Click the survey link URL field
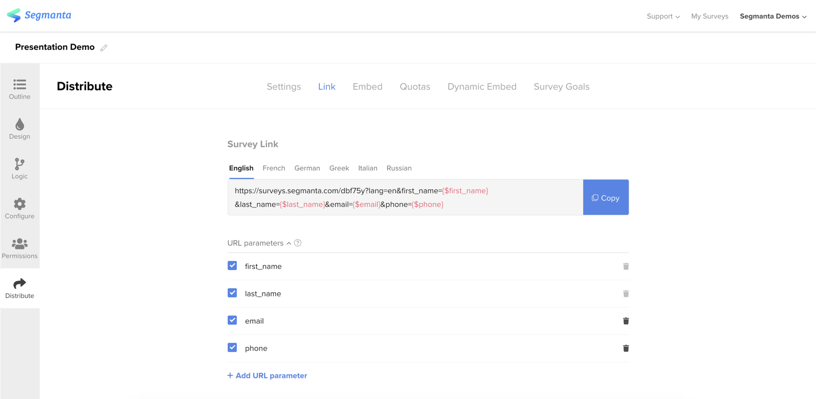Screen dimensions: 816x399 [x=405, y=198]
